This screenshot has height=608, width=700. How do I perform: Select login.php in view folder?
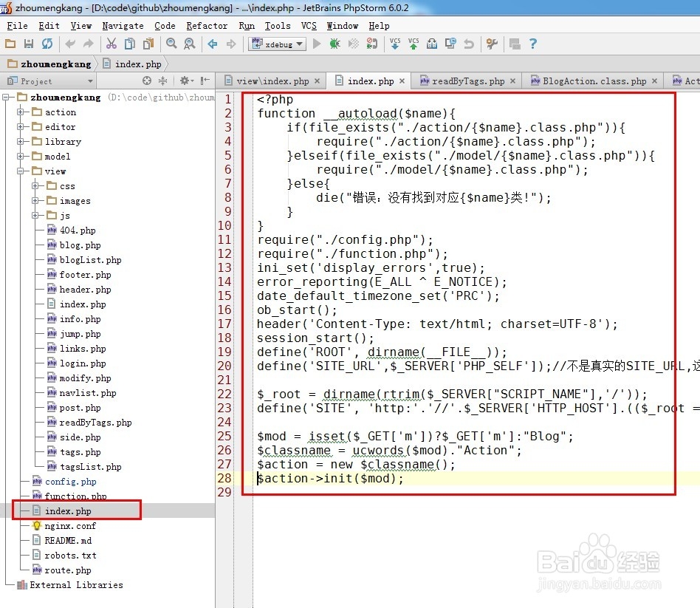(83, 363)
